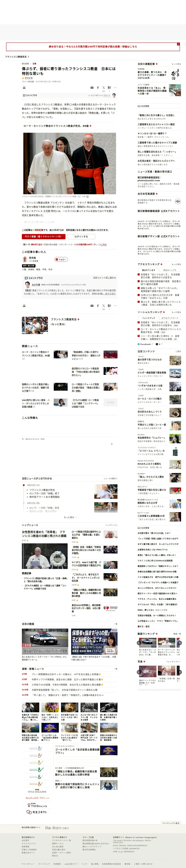Click Hatena bookmark B! icon under the title
The height and width of the screenshot is (868, 186).
(109, 88)
